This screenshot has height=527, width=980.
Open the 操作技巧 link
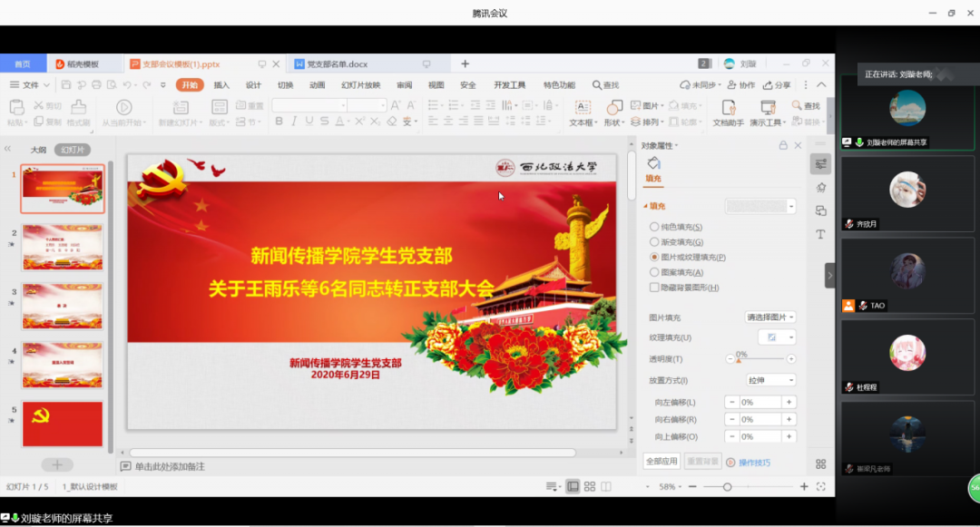pyautogui.click(x=754, y=463)
